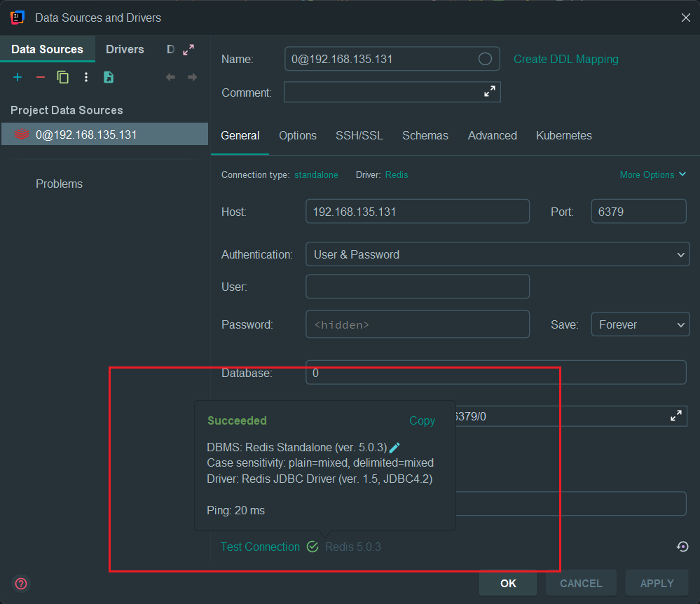Change the connection type standalone link
The image size is (700, 604).
(316, 175)
